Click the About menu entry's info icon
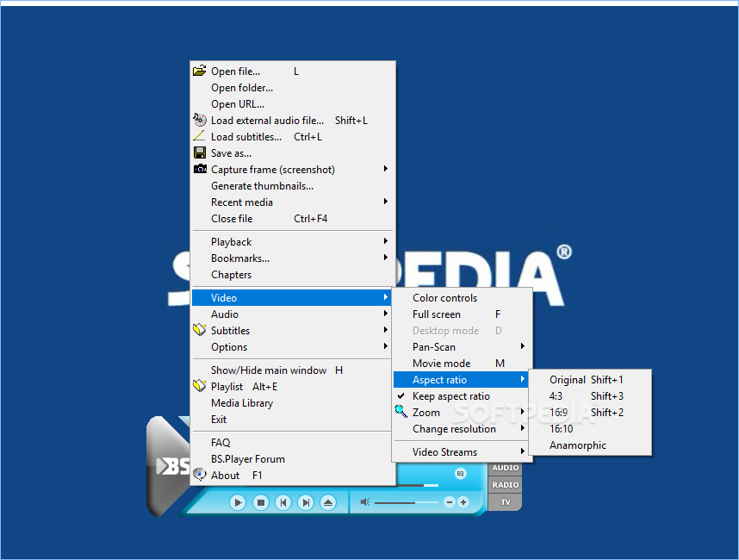Screen dimensions: 739x560 pos(199,474)
